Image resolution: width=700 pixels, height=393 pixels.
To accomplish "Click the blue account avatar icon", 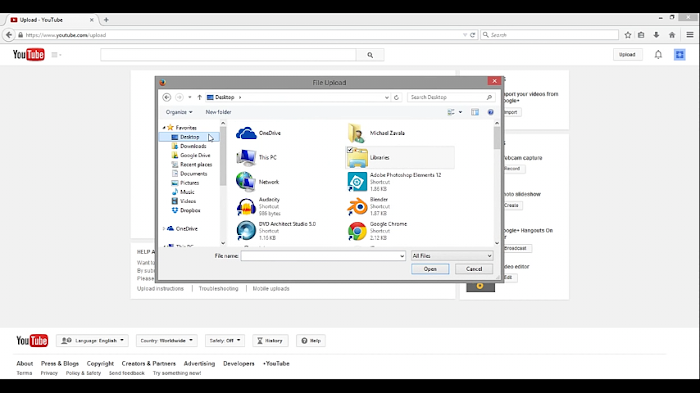I will pos(679,54).
